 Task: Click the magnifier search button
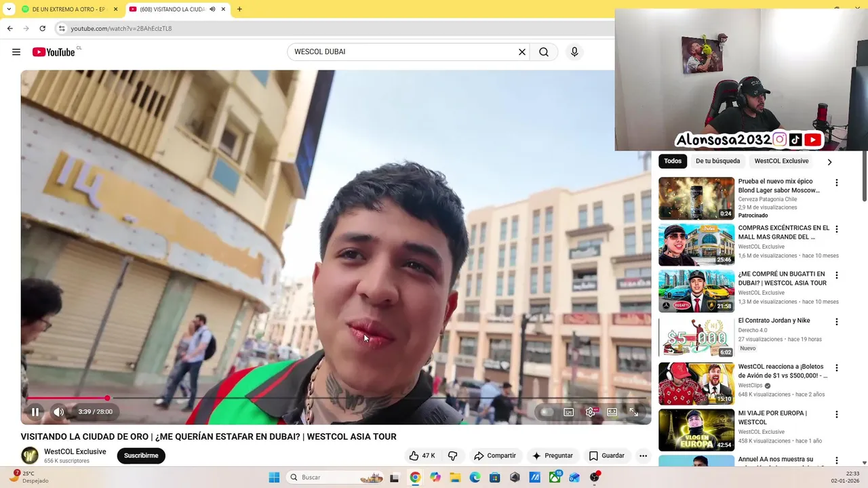click(544, 52)
